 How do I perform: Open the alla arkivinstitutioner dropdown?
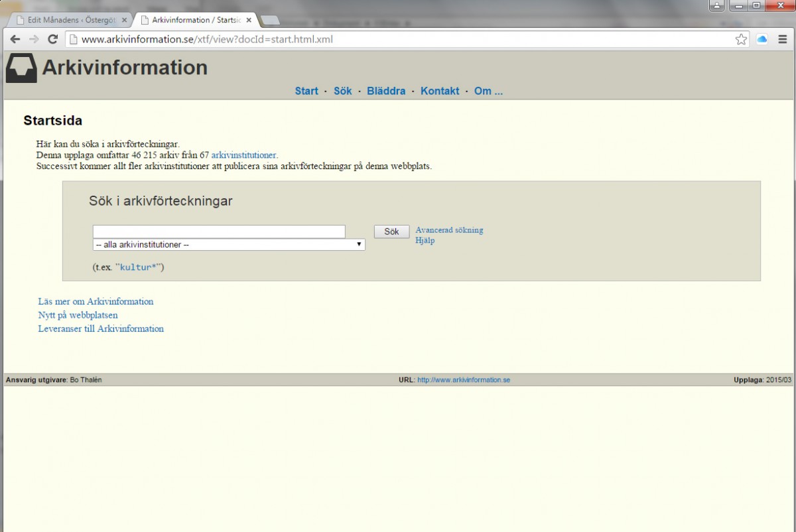coord(229,245)
